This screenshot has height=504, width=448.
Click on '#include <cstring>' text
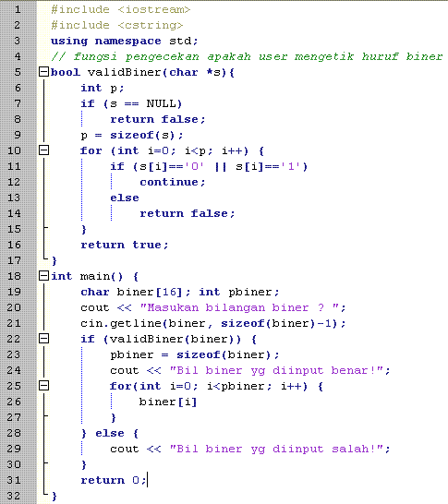click(x=117, y=26)
